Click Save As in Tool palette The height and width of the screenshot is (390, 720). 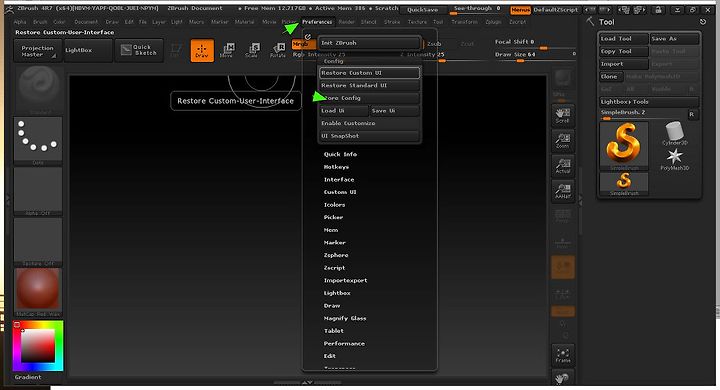(675, 39)
